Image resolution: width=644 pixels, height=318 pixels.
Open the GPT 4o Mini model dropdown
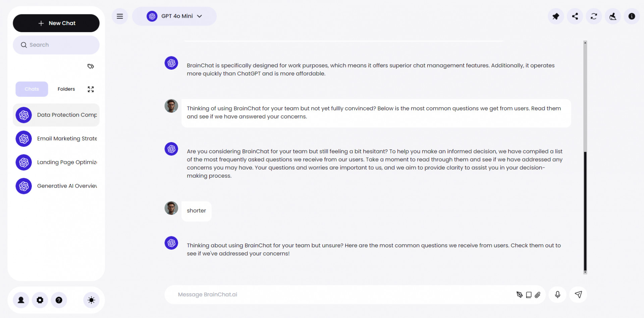tap(174, 16)
